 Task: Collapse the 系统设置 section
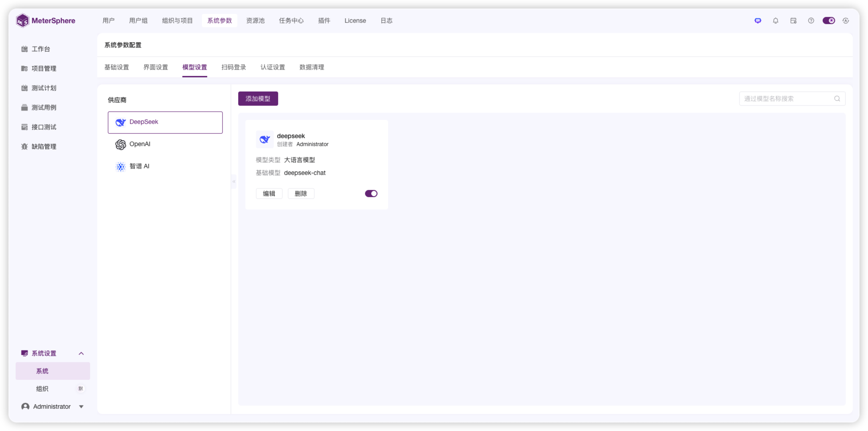click(81, 353)
